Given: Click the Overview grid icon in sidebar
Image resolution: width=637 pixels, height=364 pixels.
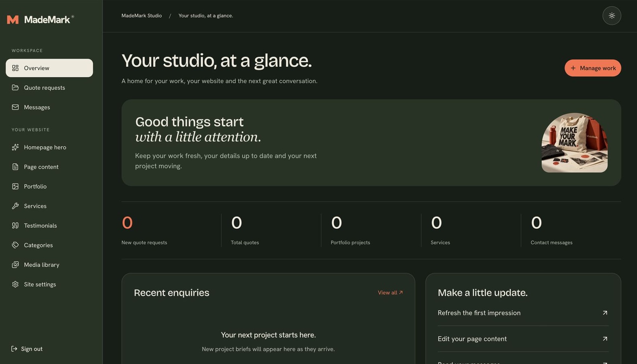Looking at the screenshot, I should tap(15, 68).
